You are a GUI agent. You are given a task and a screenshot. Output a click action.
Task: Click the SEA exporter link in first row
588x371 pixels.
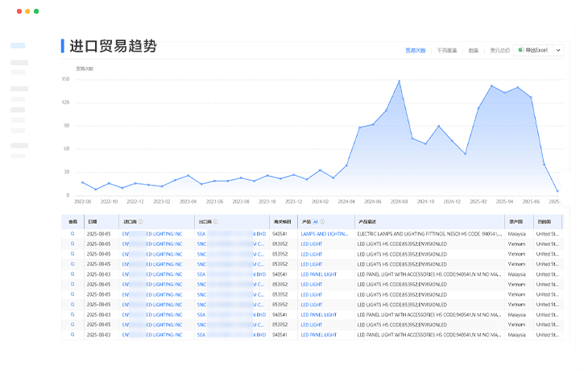pos(201,234)
